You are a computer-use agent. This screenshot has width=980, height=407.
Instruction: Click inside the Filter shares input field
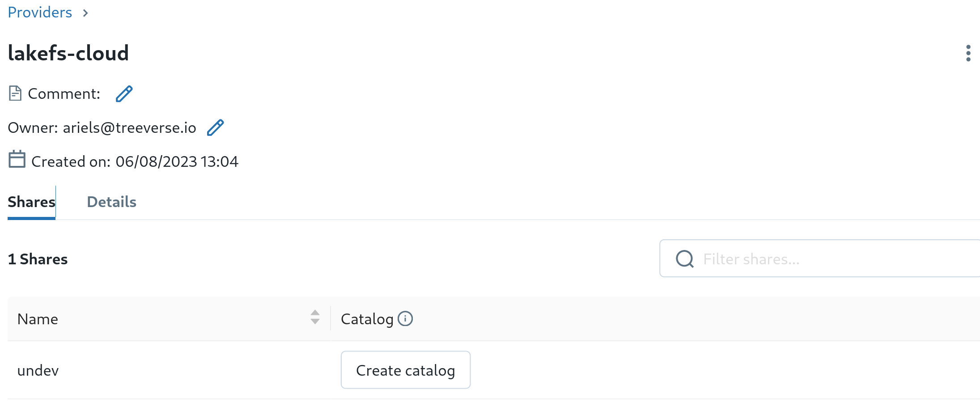[x=805, y=259]
